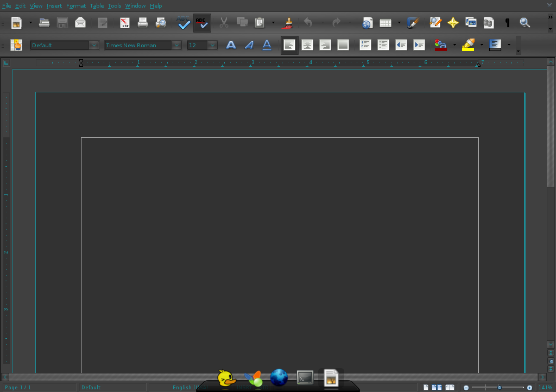This screenshot has height=392, width=556.
Task: Toggle AutoSpellcheck button
Action: pos(201,23)
